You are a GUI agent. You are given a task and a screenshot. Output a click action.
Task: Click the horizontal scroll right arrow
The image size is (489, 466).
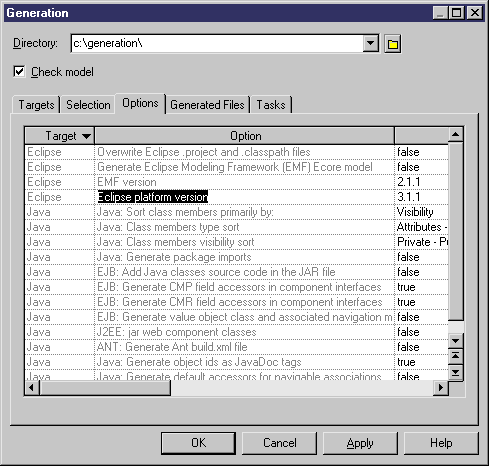441,388
